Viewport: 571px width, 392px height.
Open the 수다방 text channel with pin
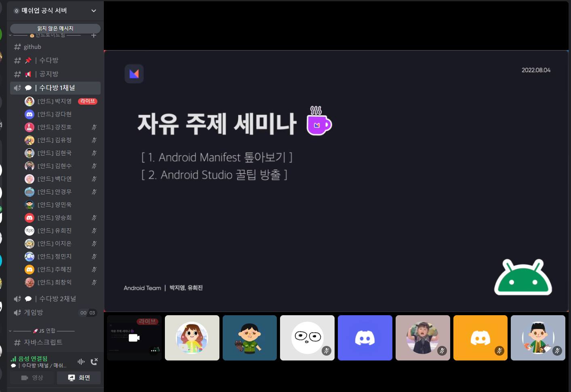tap(55, 60)
